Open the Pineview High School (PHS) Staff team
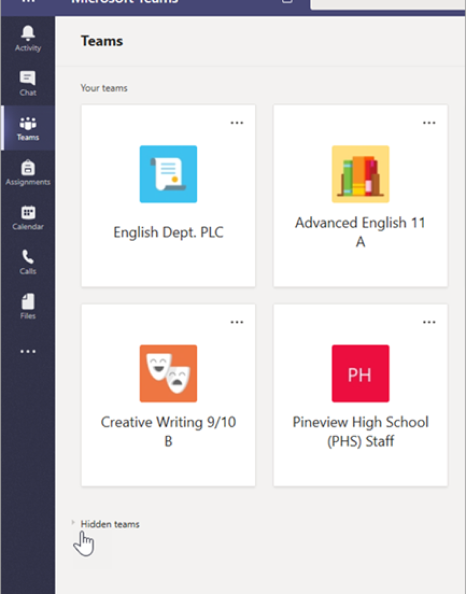The height and width of the screenshot is (594, 466). pos(360,431)
